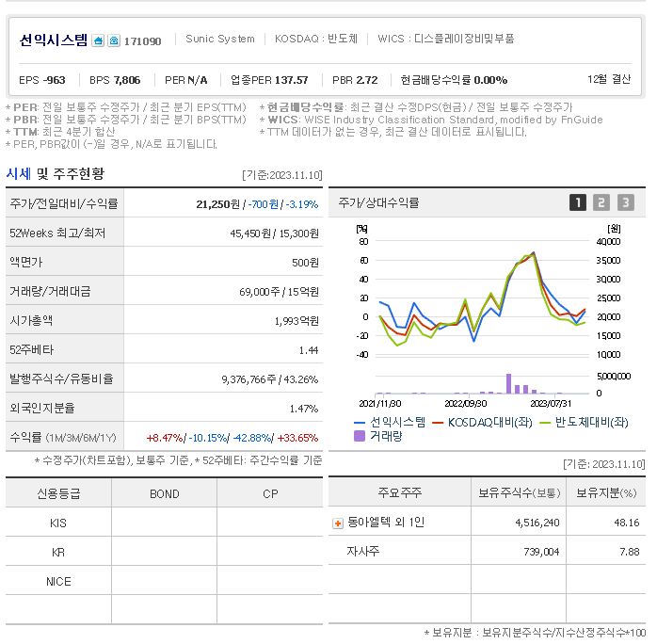Select BPS 7,806 value
This screenshot has width=657, height=644.
click(115, 80)
